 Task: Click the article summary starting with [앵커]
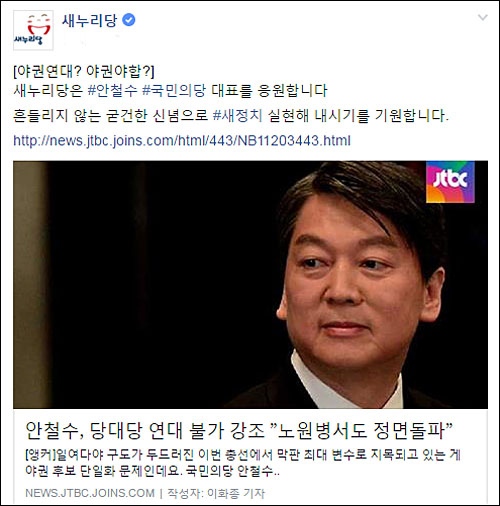pos(243,462)
